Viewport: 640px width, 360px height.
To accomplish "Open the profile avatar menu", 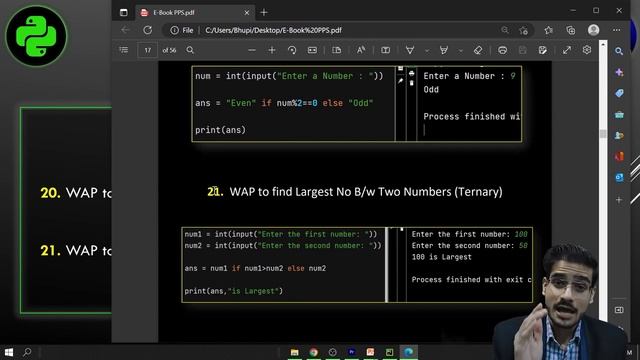I will 593,30.
